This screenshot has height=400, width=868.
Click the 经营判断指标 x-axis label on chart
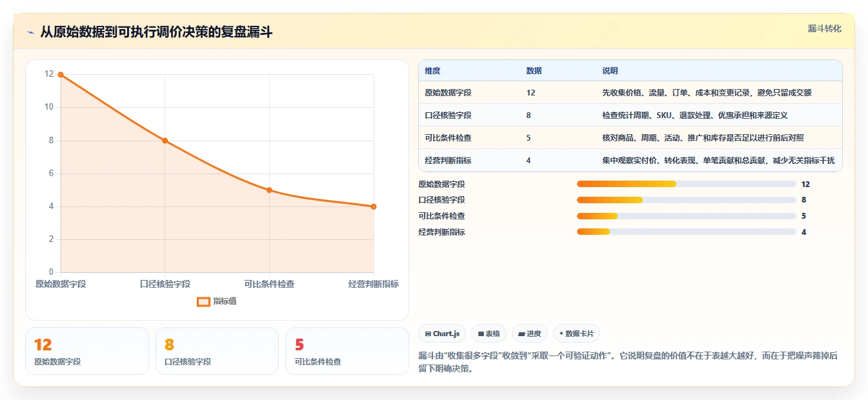pos(374,284)
